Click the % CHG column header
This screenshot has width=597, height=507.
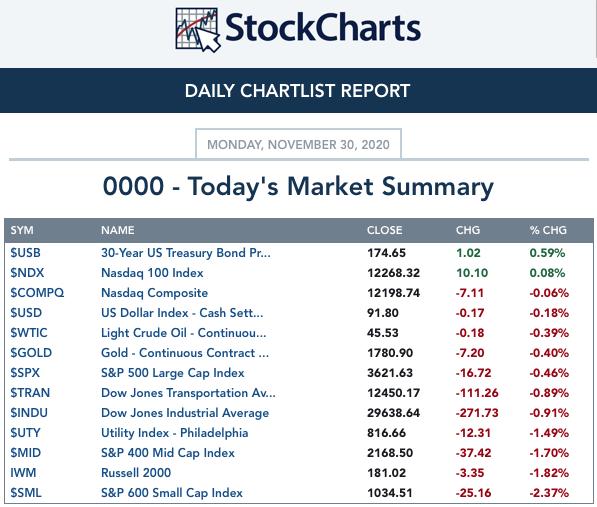tap(548, 230)
